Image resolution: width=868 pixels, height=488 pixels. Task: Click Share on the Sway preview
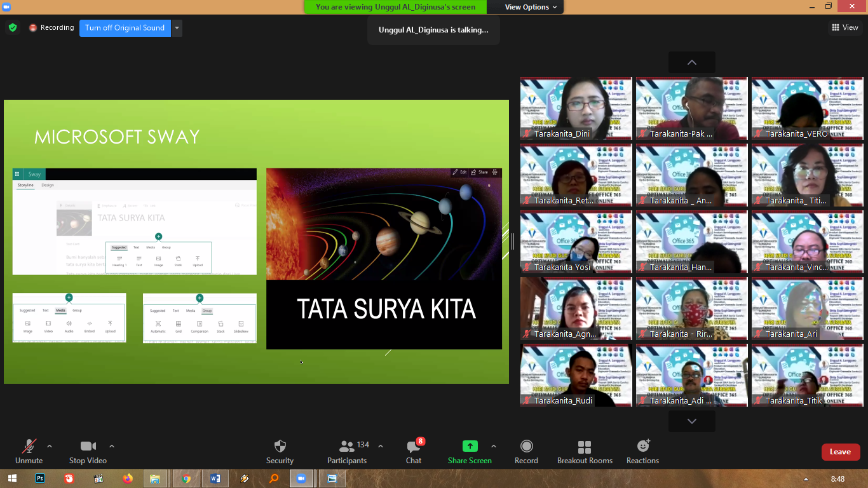click(479, 172)
